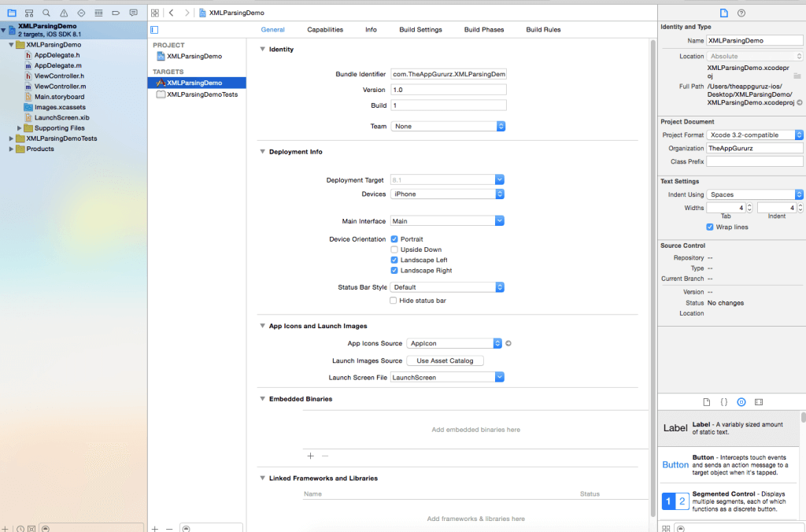The height and width of the screenshot is (532, 806).
Task: Click the navigator add plus at bottom left
Action: pyautogui.click(x=5, y=528)
